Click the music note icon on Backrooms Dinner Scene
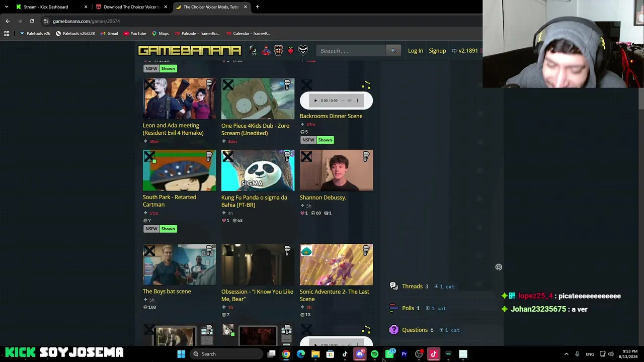The image size is (644, 362). (x=366, y=85)
